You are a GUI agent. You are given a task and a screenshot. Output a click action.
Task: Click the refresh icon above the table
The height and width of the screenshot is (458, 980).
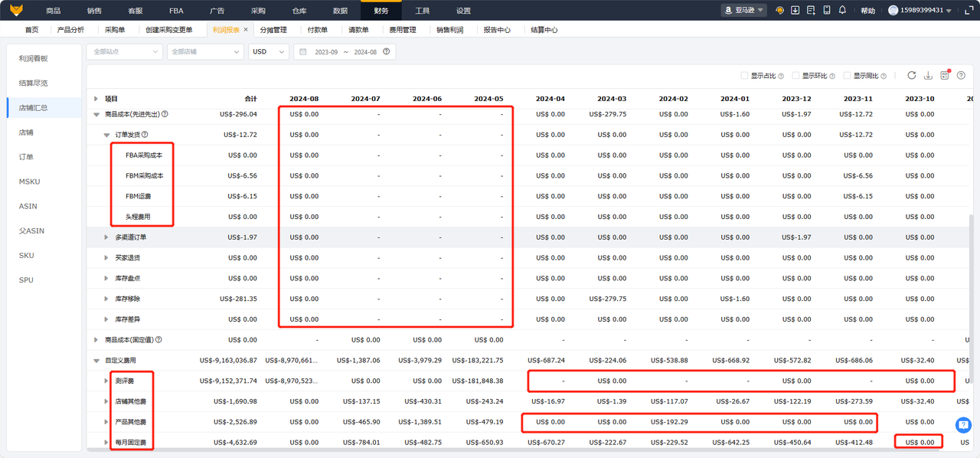[x=911, y=76]
